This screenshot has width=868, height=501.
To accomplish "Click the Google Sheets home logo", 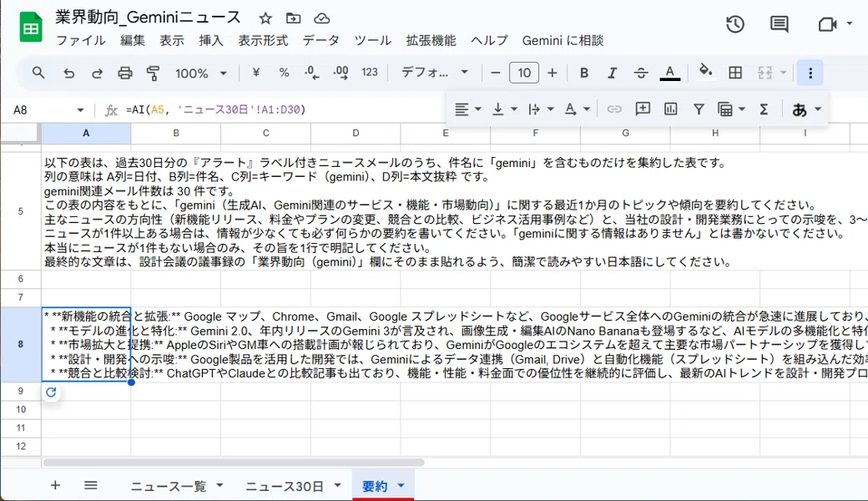I will click(31, 27).
